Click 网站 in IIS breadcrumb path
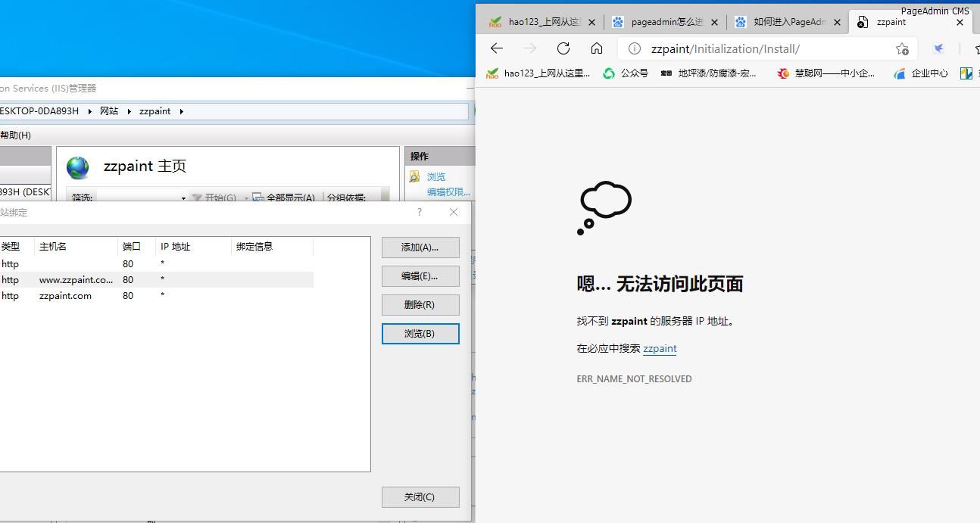Viewport: 980px width, 523px height. [109, 111]
